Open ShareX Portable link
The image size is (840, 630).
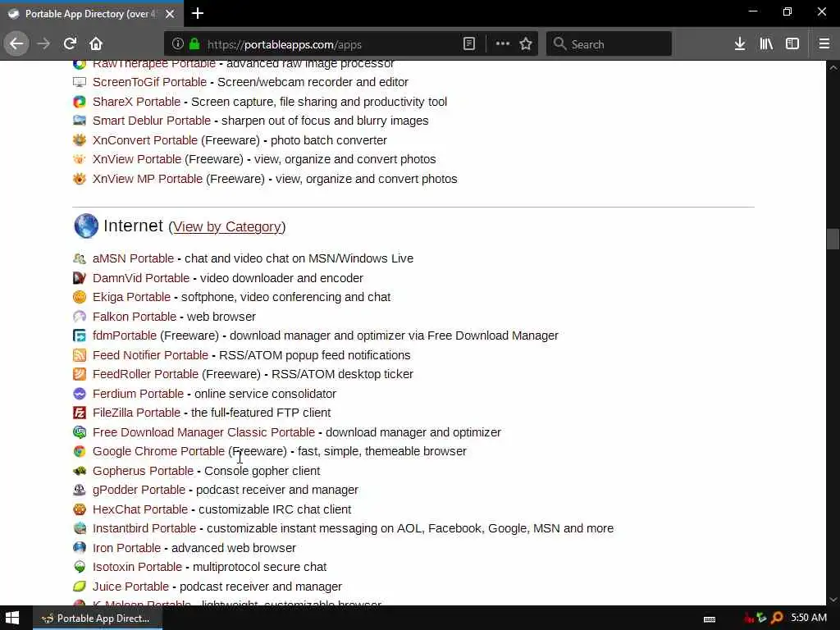click(x=136, y=102)
